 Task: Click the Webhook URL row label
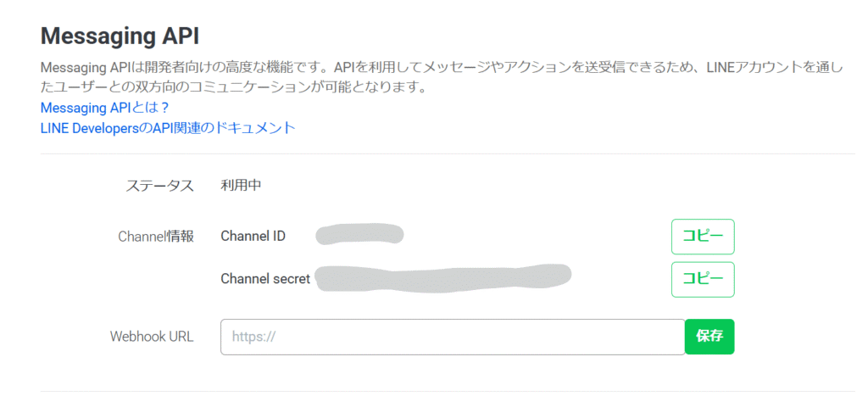[x=152, y=337]
